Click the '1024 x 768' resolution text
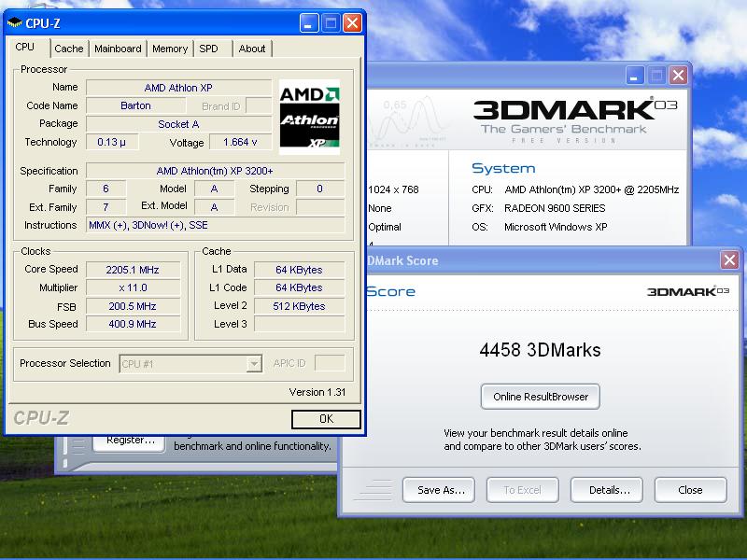 (x=393, y=189)
